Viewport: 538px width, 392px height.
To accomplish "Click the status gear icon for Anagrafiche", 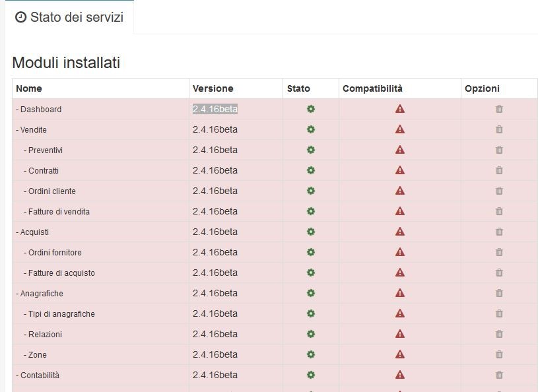I will point(311,293).
